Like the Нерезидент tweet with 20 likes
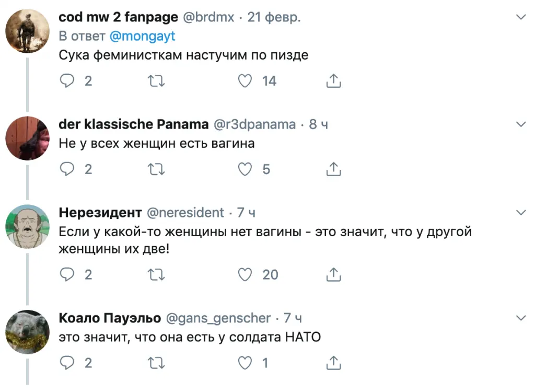535x392 pixels. tap(246, 274)
